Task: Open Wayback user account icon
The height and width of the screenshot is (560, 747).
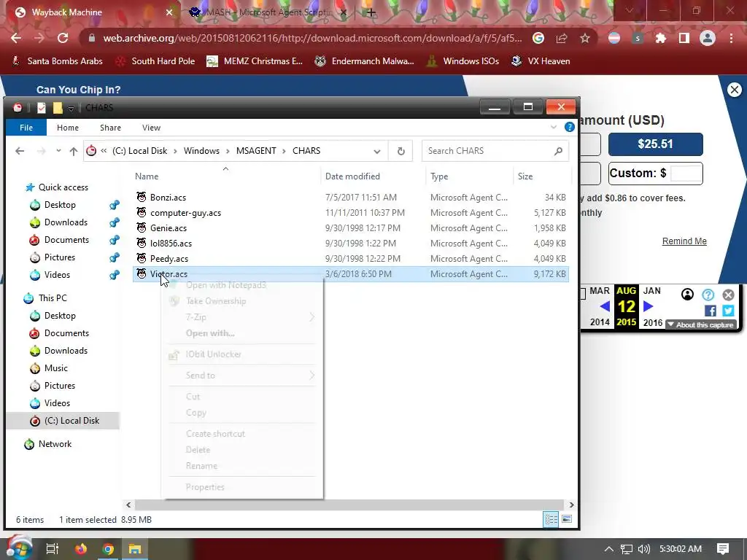Action: click(687, 295)
